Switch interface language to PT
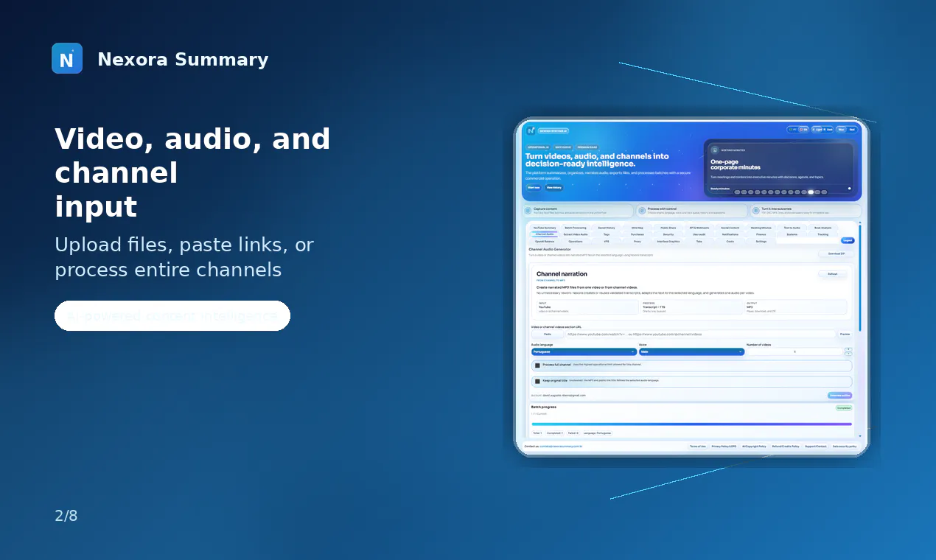 tap(792, 130)
